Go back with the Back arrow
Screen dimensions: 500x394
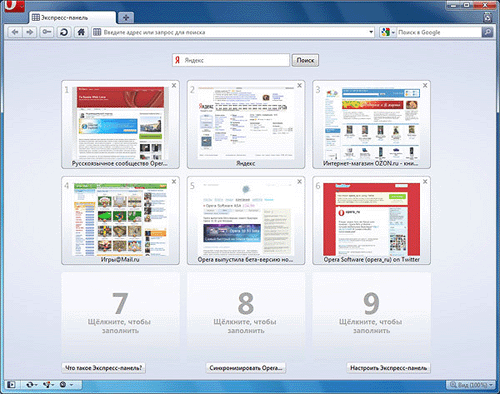[15, 32]
